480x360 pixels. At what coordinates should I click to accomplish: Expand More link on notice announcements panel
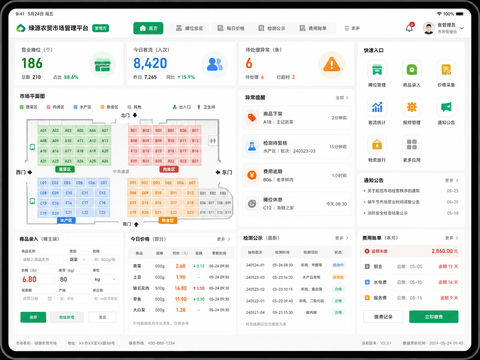coord(452,180)
